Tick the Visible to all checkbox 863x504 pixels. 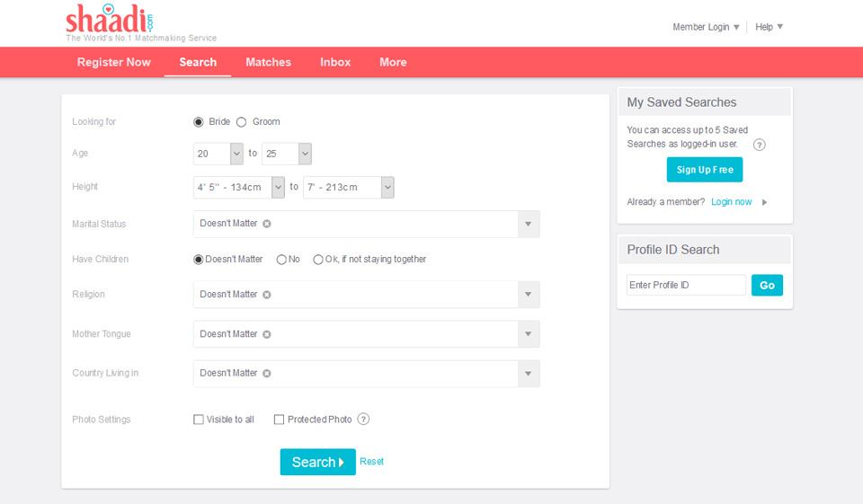point(199,420)
